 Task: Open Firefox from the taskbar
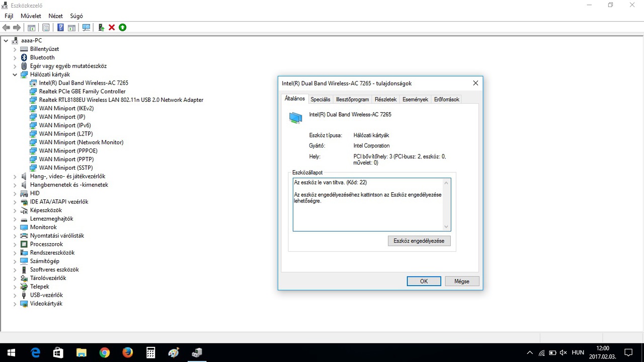tap(127, 352)
